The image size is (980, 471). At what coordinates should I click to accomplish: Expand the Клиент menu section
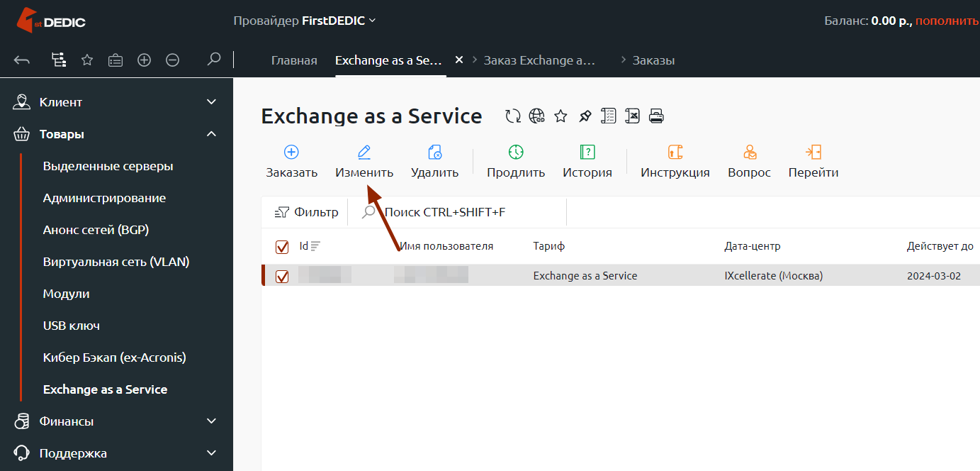tap(116, 102)
